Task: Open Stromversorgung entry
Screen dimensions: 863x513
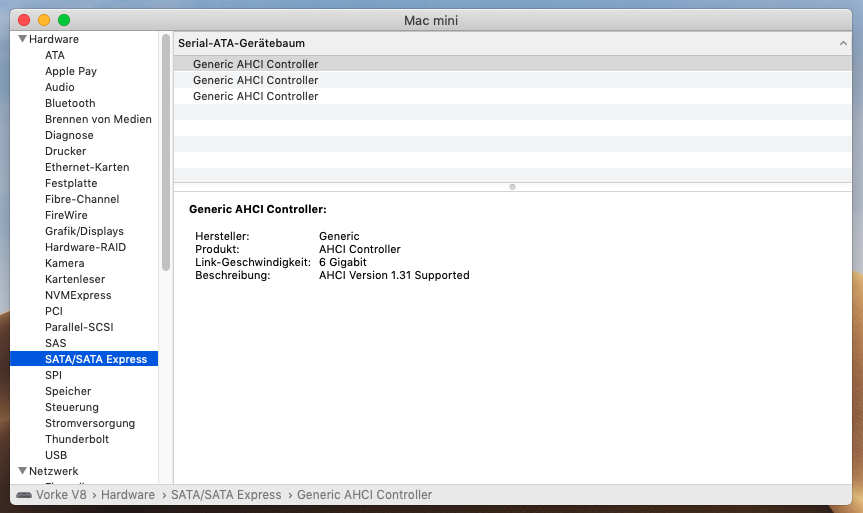Action: pos(90,423)
